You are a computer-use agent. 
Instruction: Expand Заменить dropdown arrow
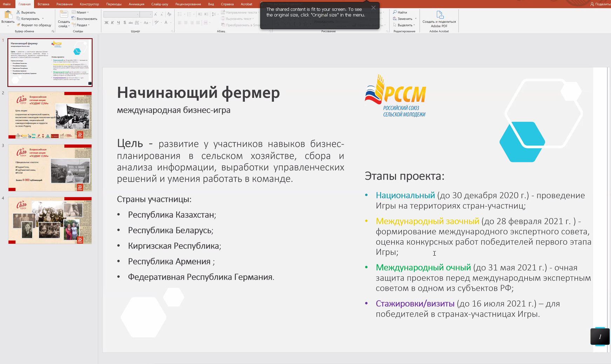pyautogui.click(x=416, y=19)
